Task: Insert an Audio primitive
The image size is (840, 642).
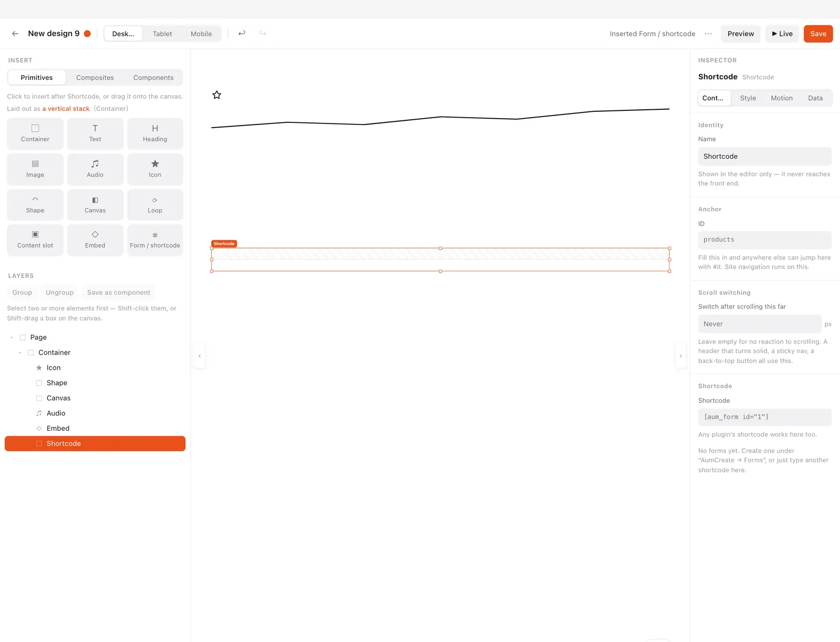Action: coord(95,169)
